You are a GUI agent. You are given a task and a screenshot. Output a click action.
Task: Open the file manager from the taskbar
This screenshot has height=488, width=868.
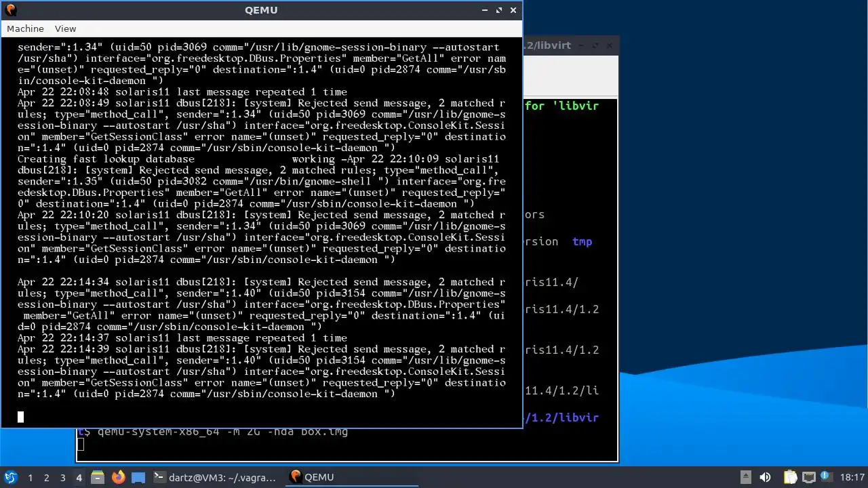[x=98, y=477]
